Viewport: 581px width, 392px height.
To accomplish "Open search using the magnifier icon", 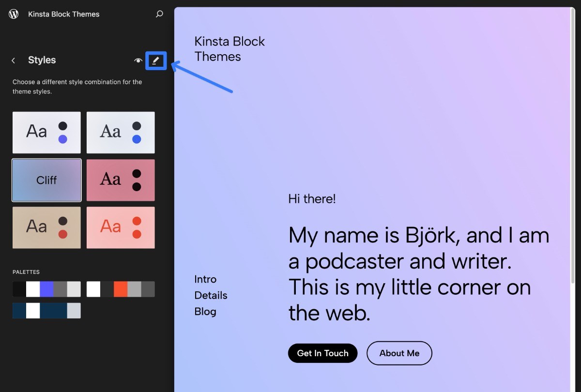I will pyautogui.click(x=159, y=14).
